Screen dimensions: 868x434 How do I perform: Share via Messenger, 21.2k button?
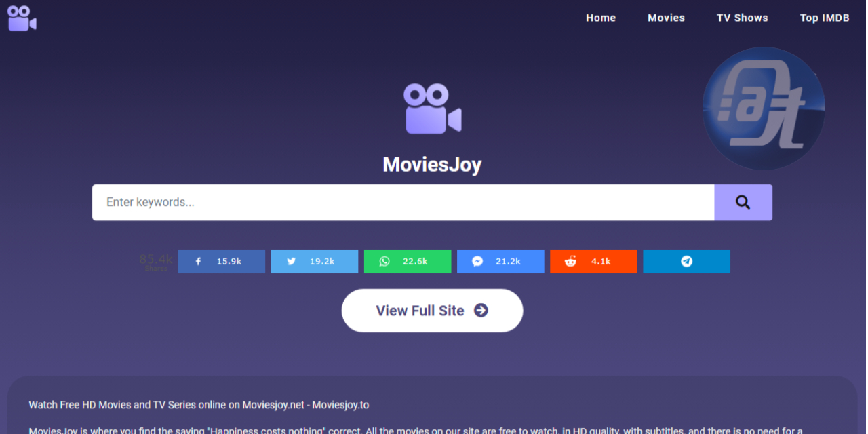(500, 261)
